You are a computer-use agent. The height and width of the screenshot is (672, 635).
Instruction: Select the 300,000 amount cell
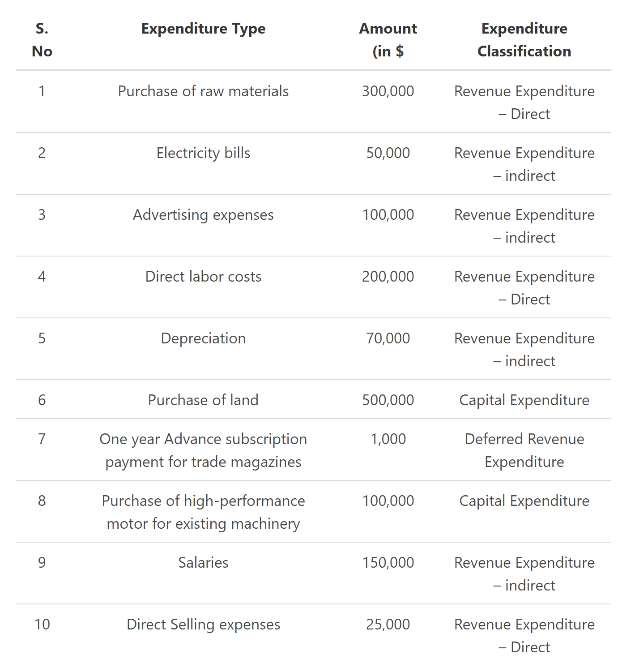(388, 91)
